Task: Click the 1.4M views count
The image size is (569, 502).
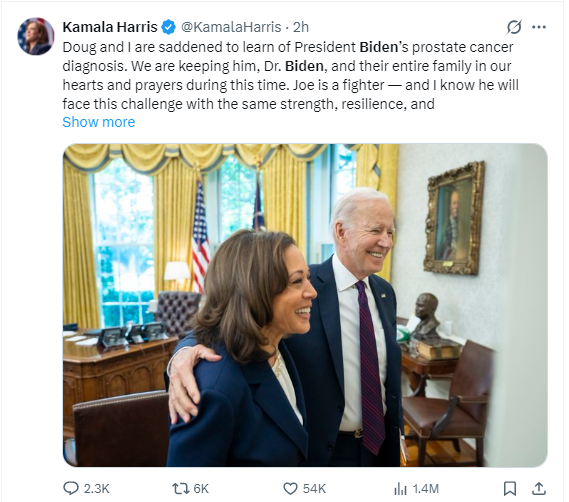Action: pyautogui.click(x=426, y=489)
